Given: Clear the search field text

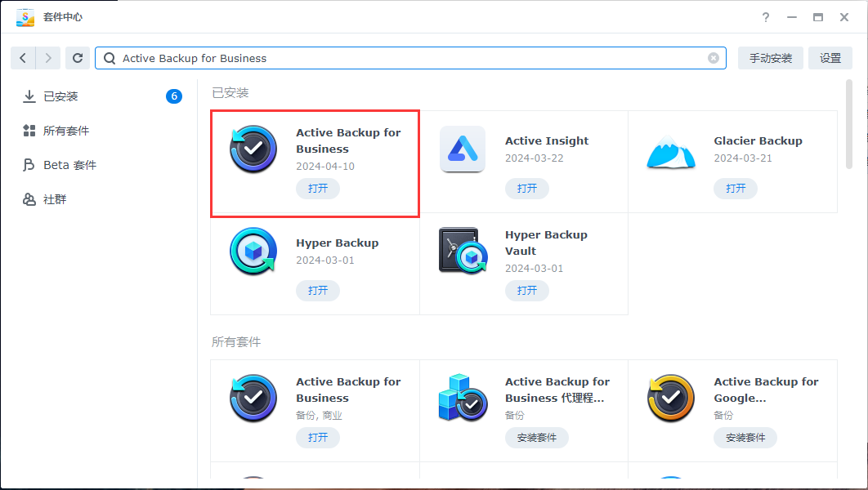Looking at the screenshot, I should click(710, 58).
